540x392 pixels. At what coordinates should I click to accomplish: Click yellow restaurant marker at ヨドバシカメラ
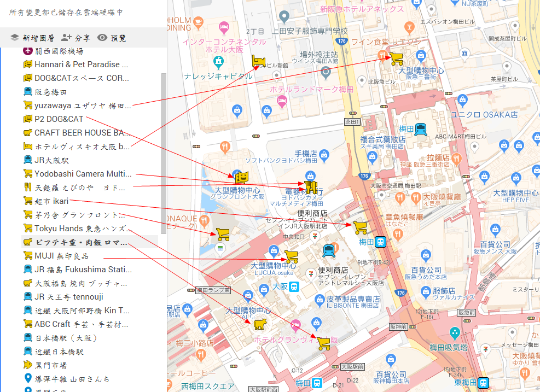[311, 188]
